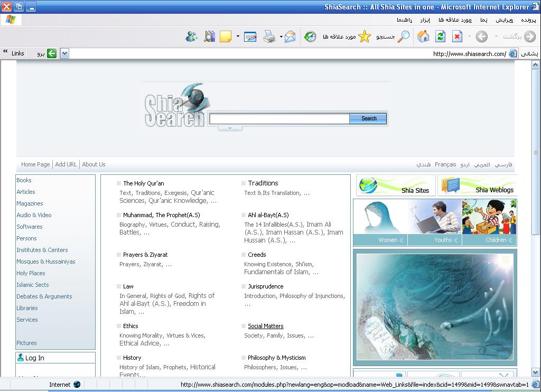The height and width of the screenshot is (392, 541).
Task: Click the blue Search button
Action: click(368, 118)
